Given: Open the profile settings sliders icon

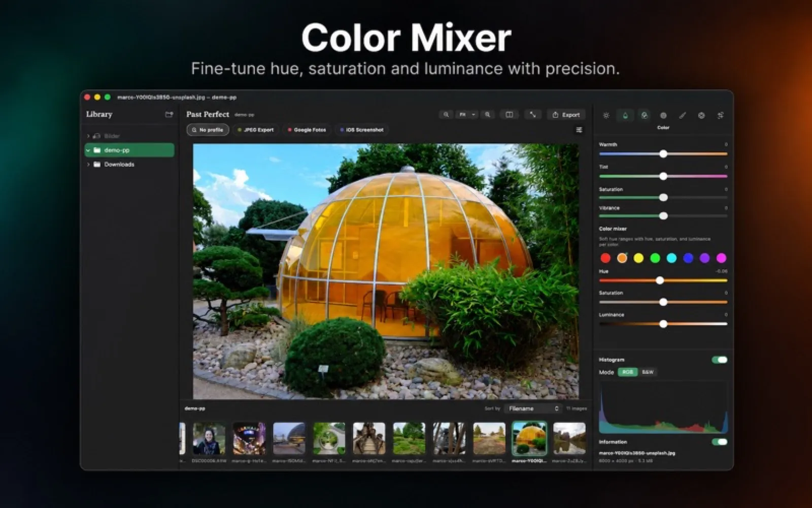Looking at the screenshot, I should (579, 130).
